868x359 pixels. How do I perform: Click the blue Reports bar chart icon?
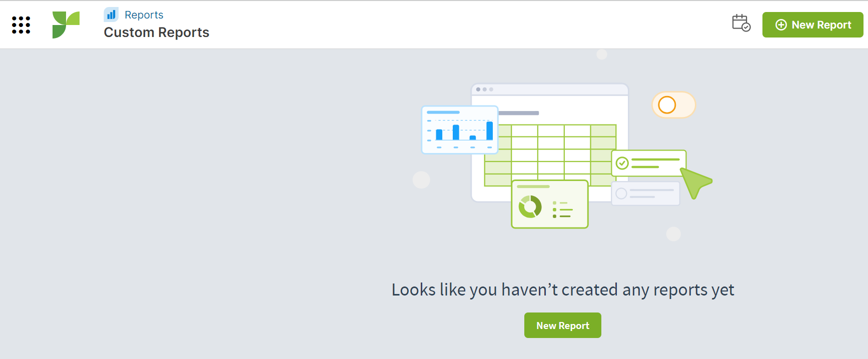(x=111, y=15)
